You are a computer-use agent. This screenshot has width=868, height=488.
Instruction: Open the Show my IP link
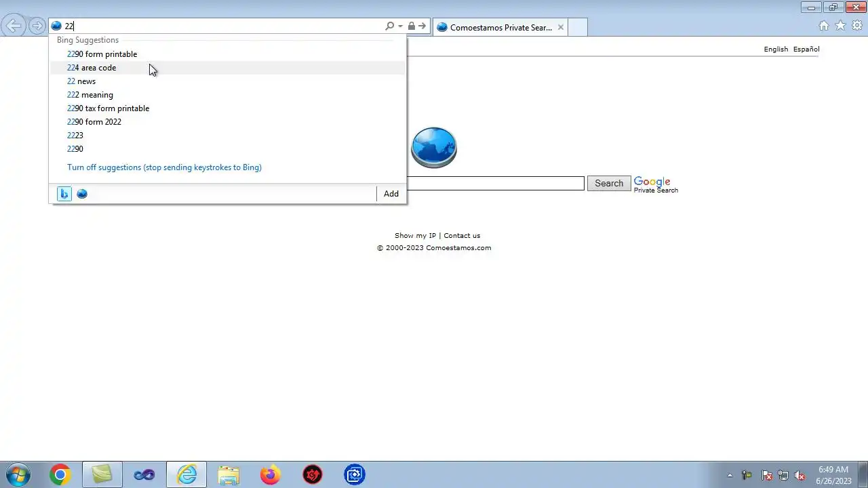pos(415,236)
